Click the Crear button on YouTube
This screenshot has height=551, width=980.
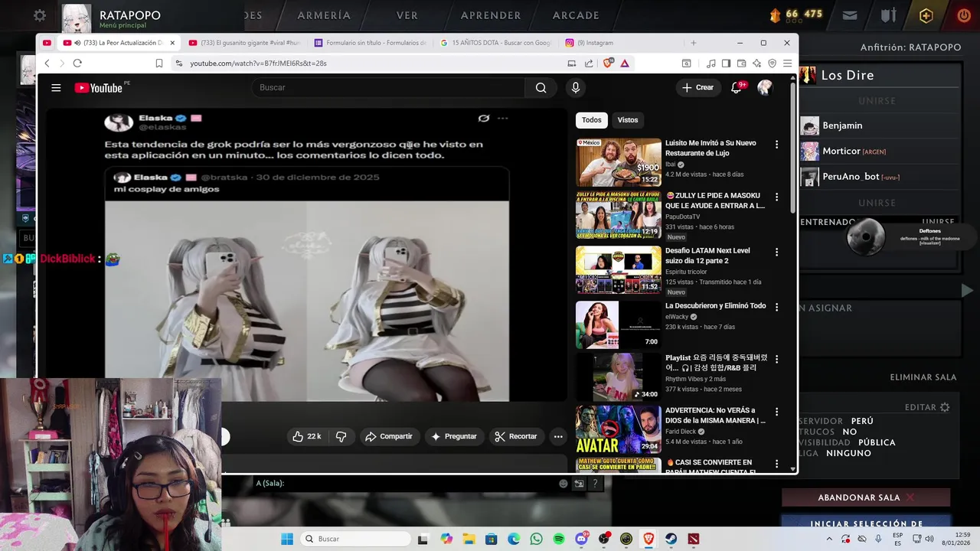[x=697, y=87]
